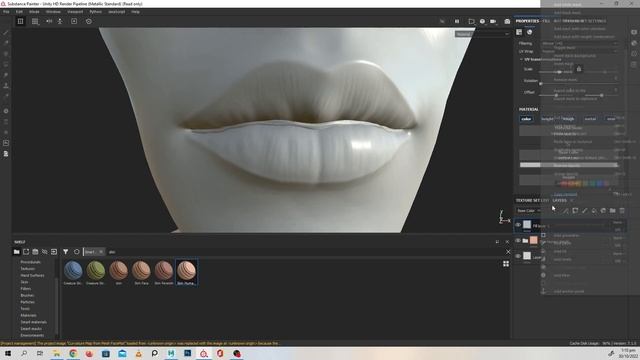Viewport: 640px width, 360px height.
Task: Select the Eraser tool in left toolbar
Action: pos(6,43)
